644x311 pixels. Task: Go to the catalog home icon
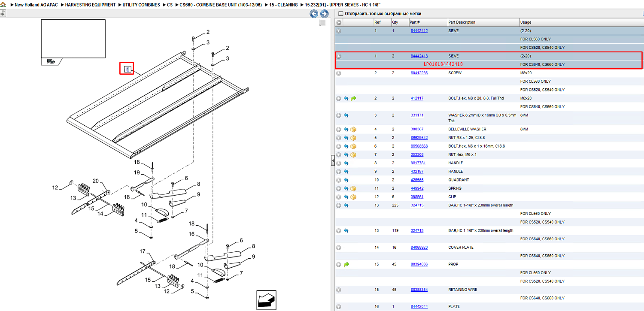pyautogui.click(x=3, y=5)
